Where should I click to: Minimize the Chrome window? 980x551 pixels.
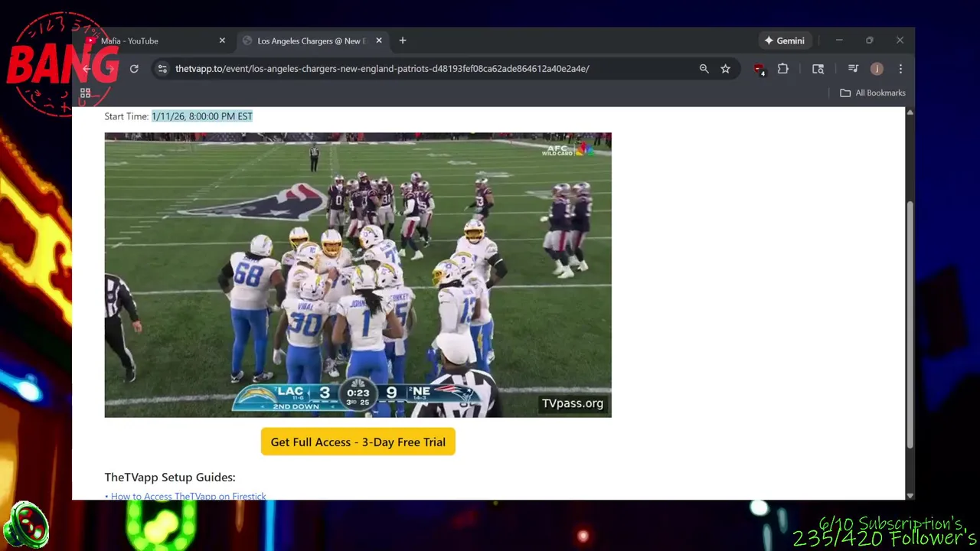tap(839, 41)
